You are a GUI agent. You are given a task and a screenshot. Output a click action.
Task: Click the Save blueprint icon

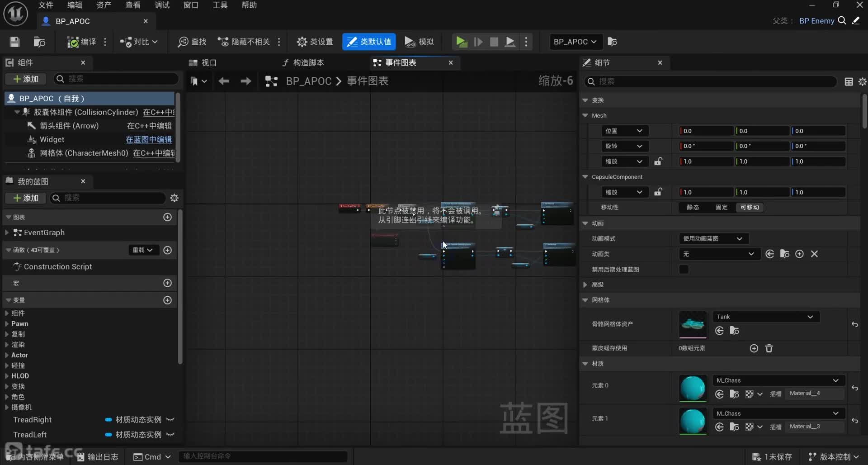[14, 42]
